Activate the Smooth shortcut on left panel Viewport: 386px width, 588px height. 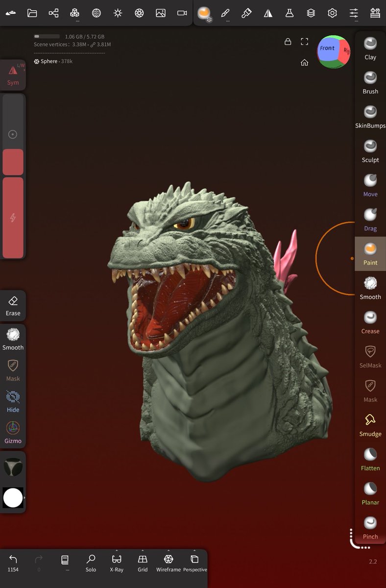(13, 340)
